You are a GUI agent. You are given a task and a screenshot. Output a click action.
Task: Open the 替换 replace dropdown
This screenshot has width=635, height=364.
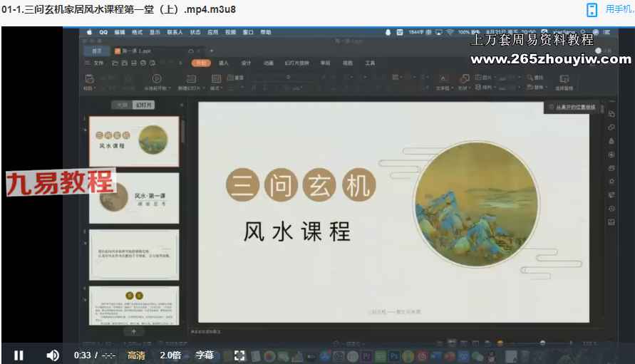click(536, 87)
